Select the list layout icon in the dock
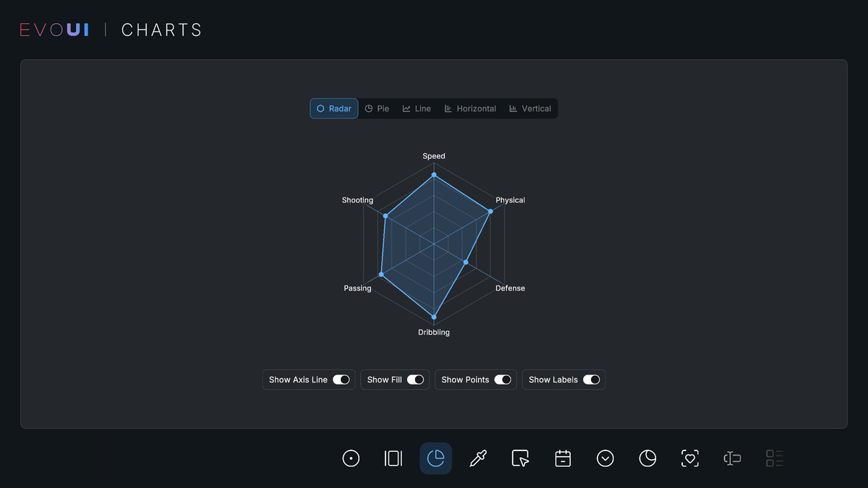This screenshot has width=868, height=488. (774, 458)
